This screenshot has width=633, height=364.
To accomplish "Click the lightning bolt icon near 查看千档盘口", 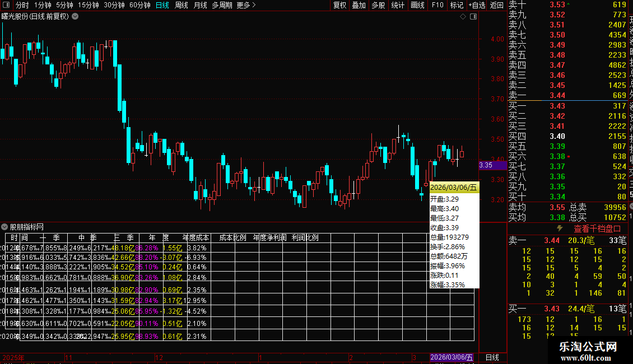I will point(560,228).
